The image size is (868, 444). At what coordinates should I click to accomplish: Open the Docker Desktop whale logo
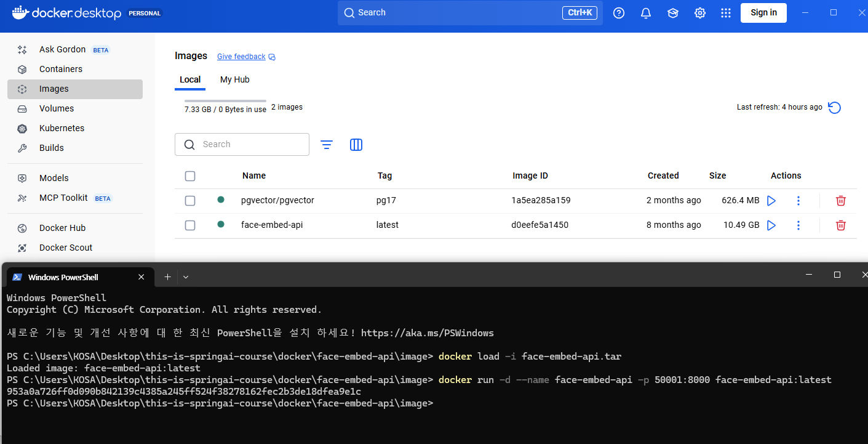point(19,12)
